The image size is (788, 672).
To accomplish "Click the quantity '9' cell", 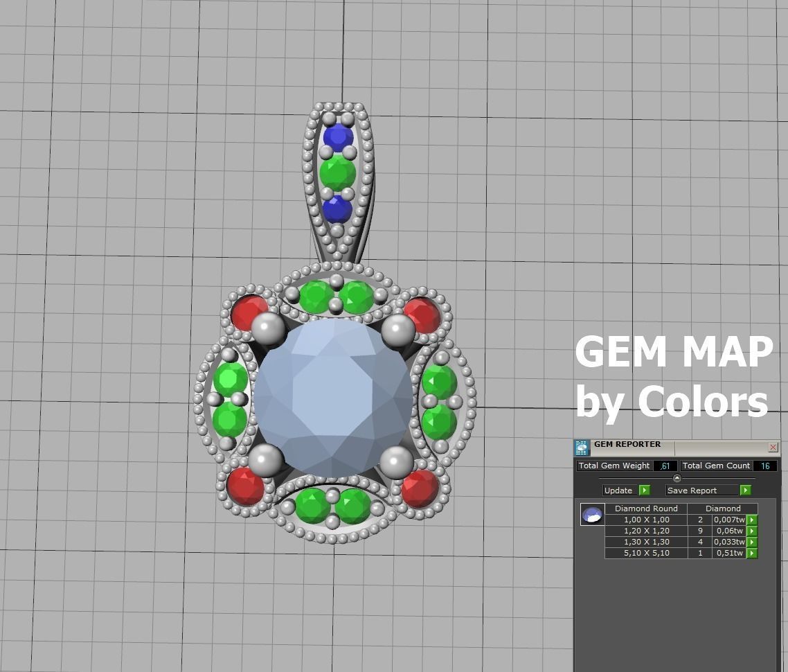I will pyautogui.click(x=700, y=531).
